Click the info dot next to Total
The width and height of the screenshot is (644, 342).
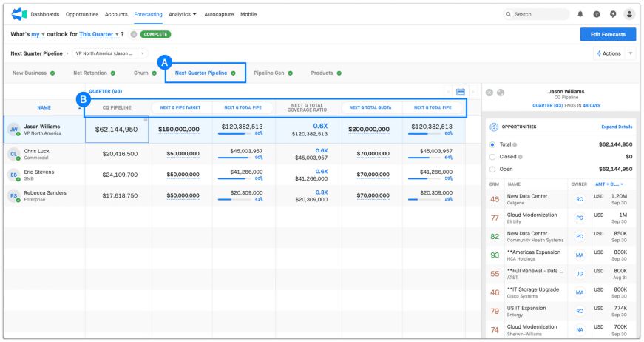[x=515, y=144]
